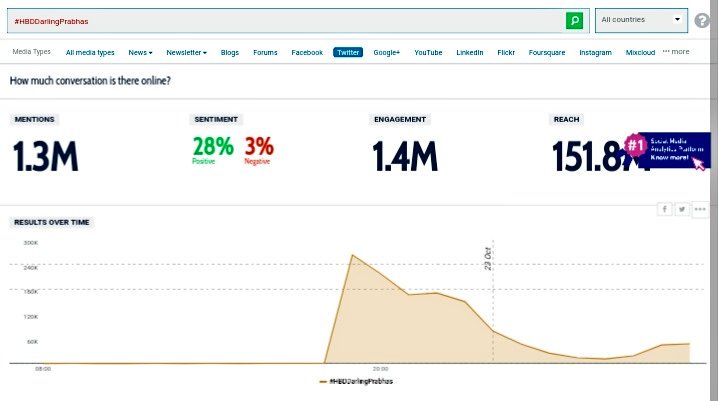The image size is (718, 401).
Task: Filter results by Flickr
Action: 506,53
